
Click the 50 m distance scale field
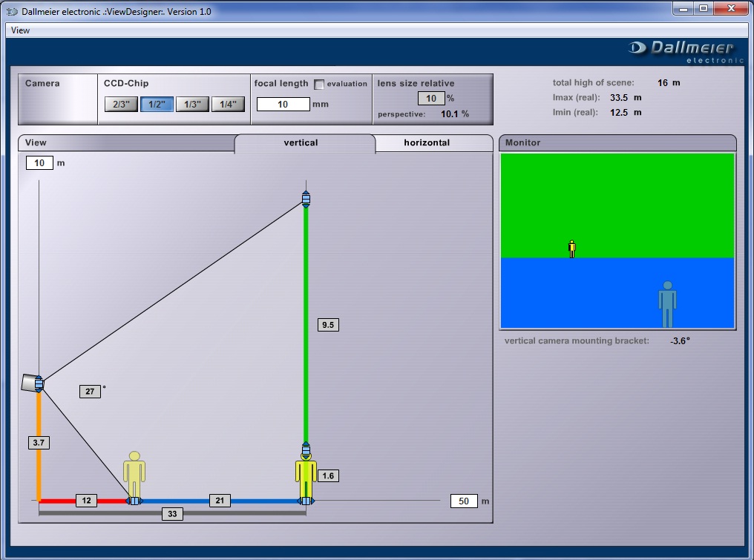point(464,501)
